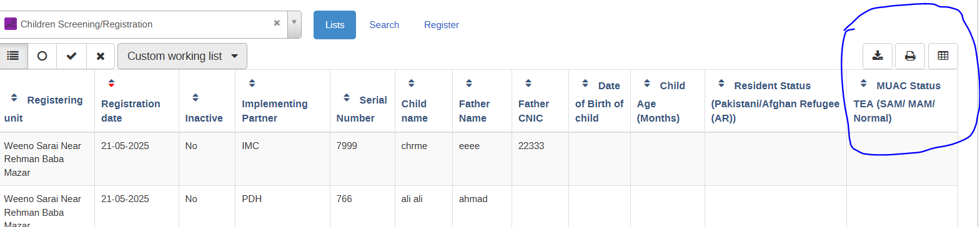
Task: Show all rows with the list icon
Action: pyautogui.click(x=13, y=56)
